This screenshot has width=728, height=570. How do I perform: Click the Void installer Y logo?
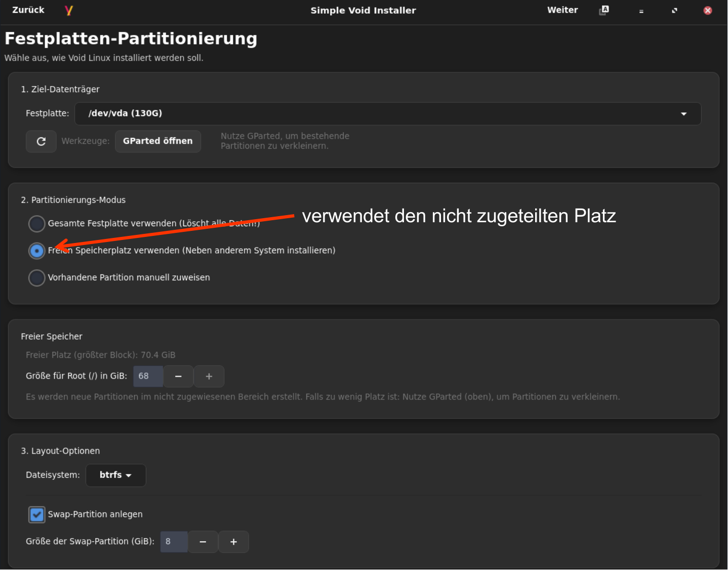click(69, 10)
